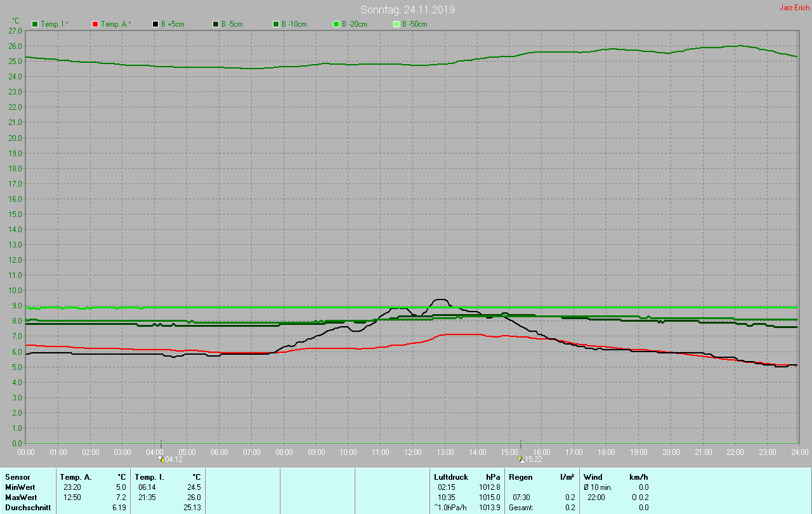Click the 'Ø 10 min.' wind label
Screen dimensions: 812x514
pos(597,487)
